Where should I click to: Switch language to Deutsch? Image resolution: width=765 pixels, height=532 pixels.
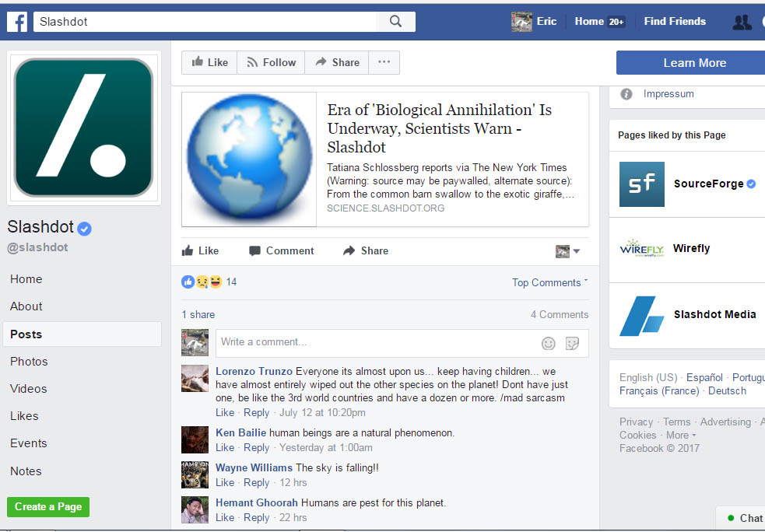point(727,391)
